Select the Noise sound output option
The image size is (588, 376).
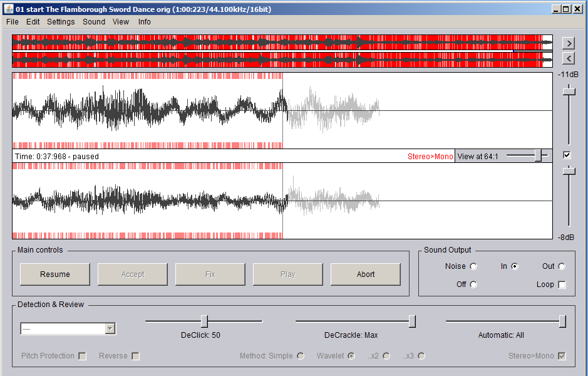tap(473, 266)
